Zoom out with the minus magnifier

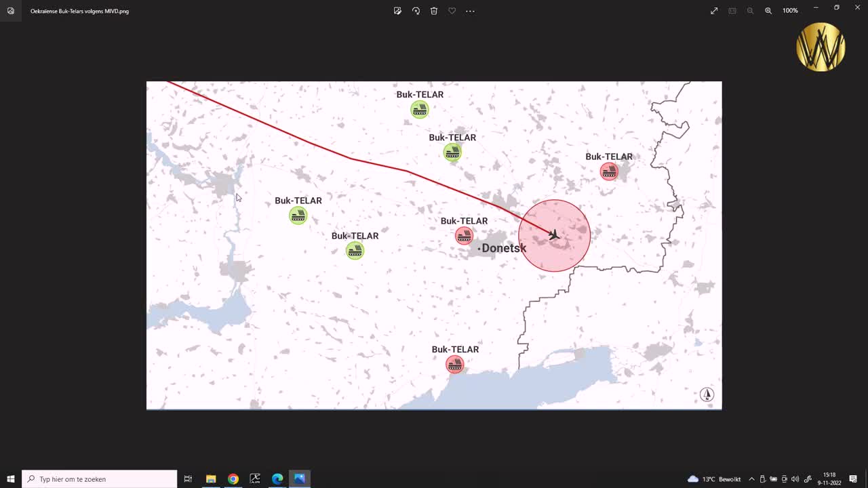point(750,11)
